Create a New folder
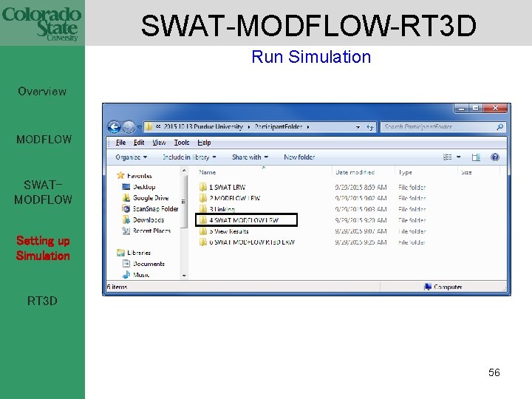The height and width of the screenshot is (399, 532). [x=299, y=157]
